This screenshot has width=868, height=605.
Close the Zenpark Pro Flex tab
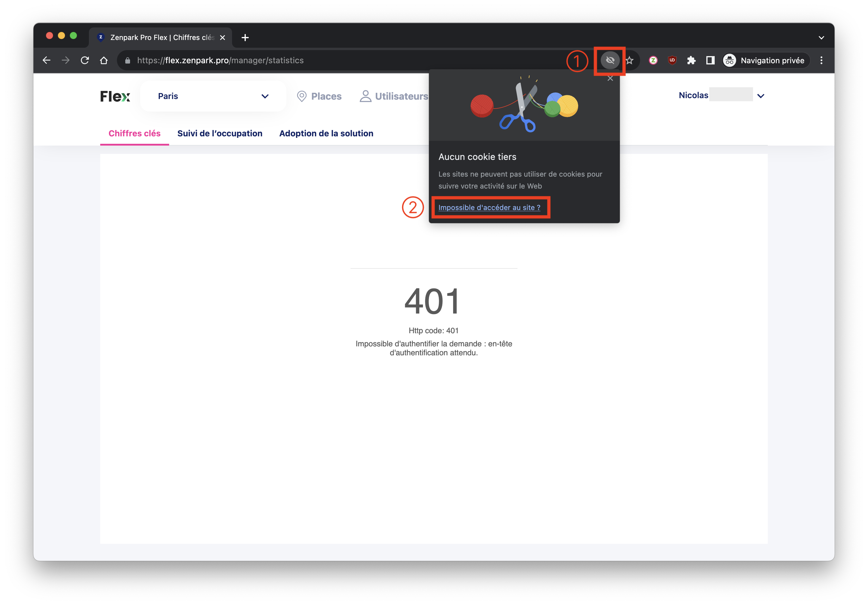(x=223, y=37)
